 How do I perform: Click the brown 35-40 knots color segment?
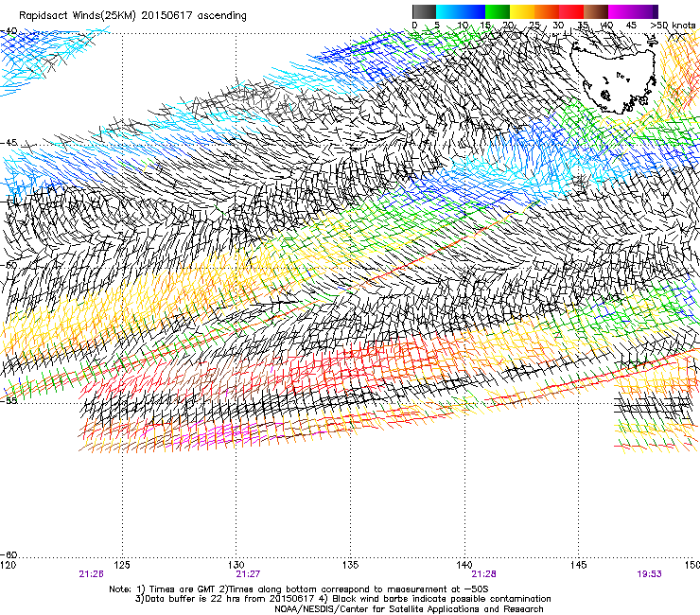(596, 11)
